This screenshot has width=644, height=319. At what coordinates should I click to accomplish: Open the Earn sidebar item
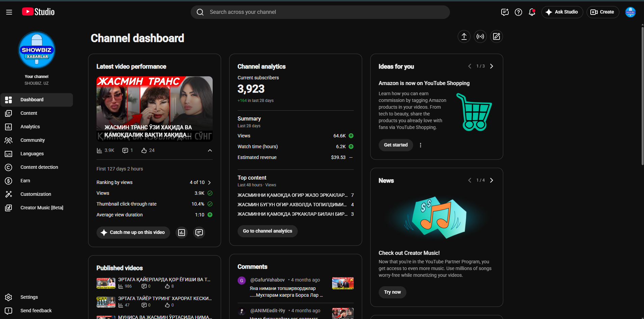pyautogui.click(x=36, y=181)
